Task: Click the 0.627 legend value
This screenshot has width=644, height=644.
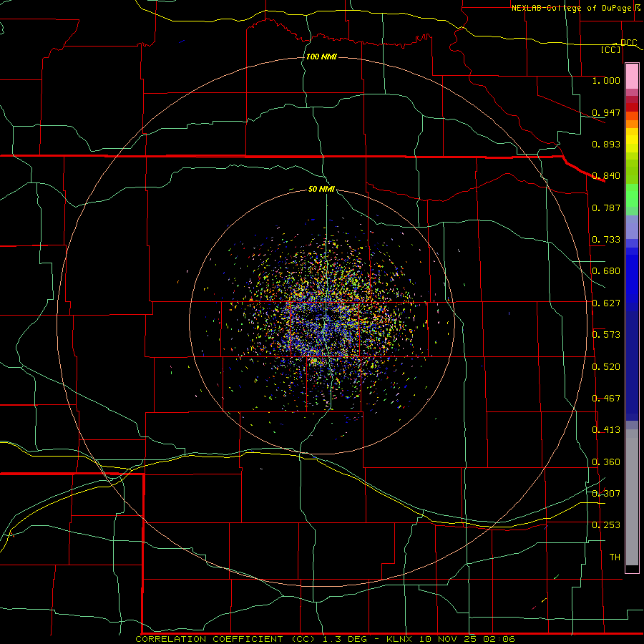Action: [x=606, y=303]
